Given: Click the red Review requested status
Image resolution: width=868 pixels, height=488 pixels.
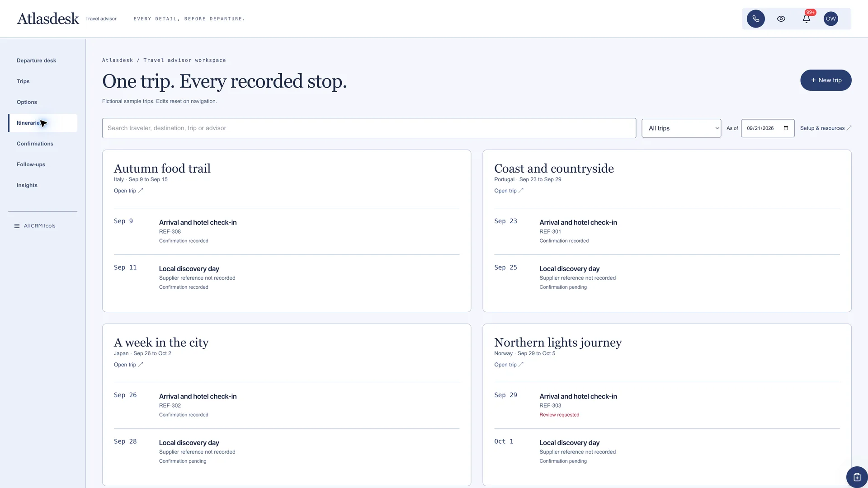Looking at the screenshot, I should coord(559,415).
